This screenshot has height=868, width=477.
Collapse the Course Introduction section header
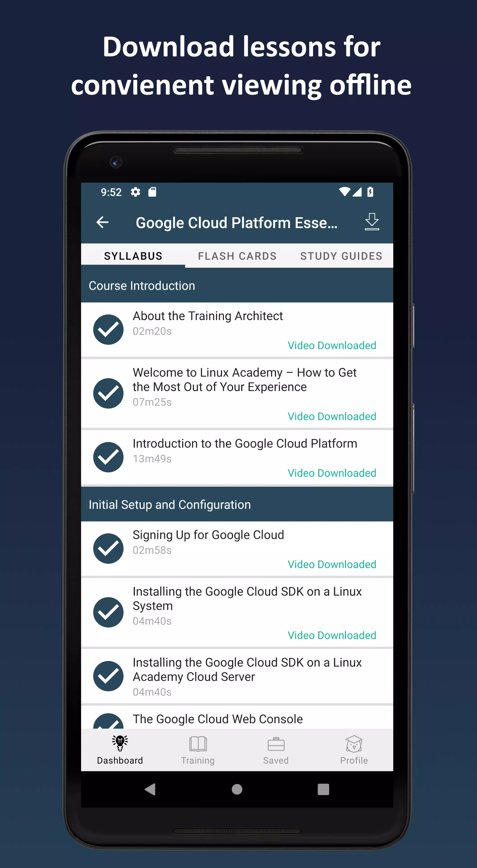[x=237, y=285]
